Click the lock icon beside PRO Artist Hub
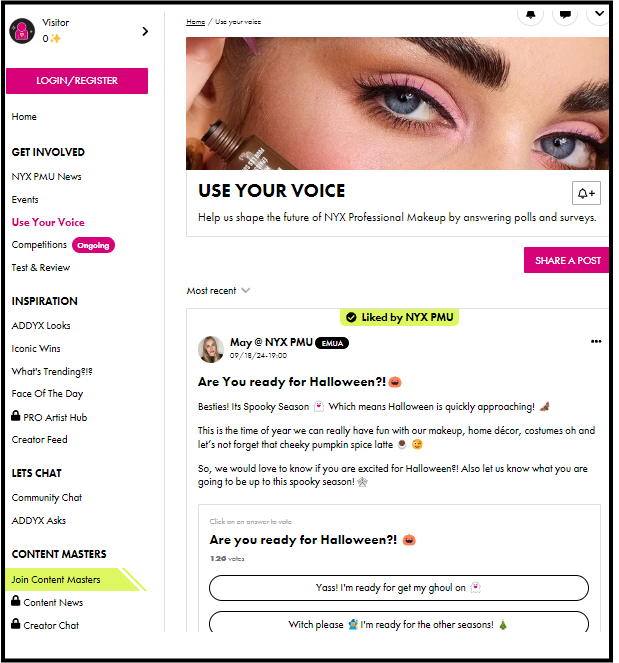619x663 pixels. point(16,416)
